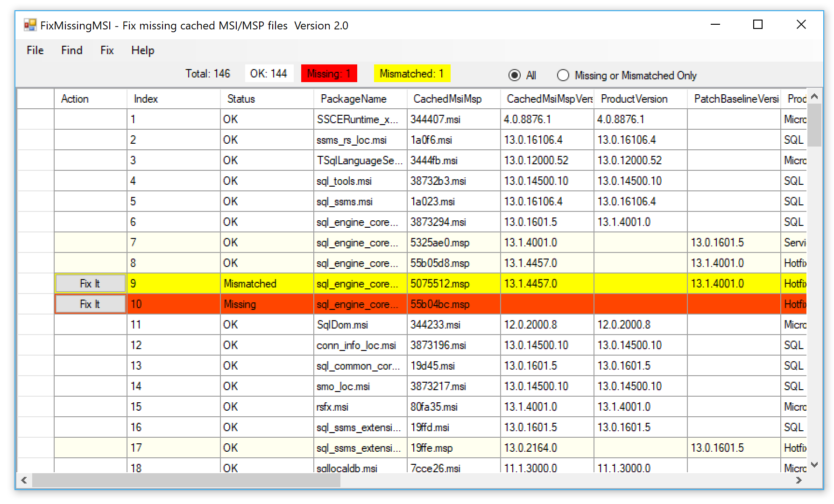The height and width of the screenshot is (504, 834).
Task: Select the All radio button
Action: coord(514,75)
